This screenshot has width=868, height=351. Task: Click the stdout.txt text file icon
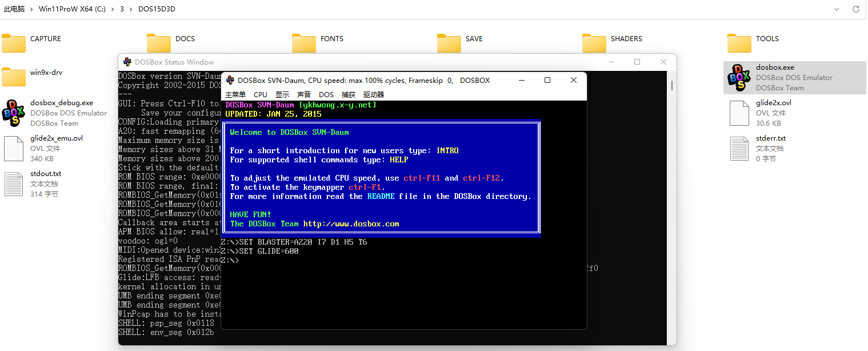pos(14,184)
